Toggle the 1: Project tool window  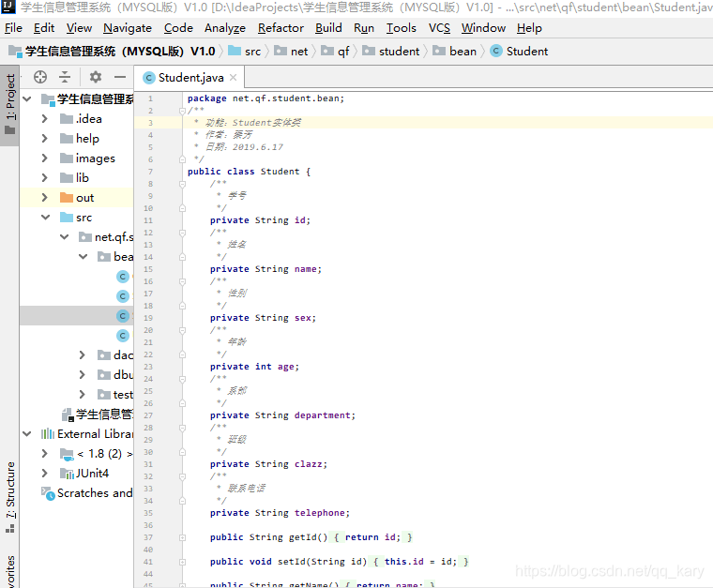coord(9,105)
